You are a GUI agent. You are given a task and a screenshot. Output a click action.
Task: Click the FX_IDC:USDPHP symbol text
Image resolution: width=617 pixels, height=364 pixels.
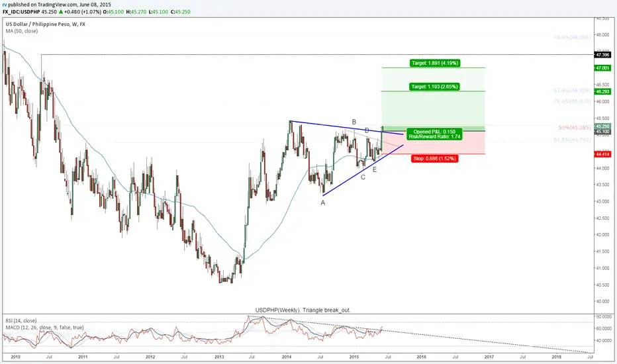click(x=21, y=12)
